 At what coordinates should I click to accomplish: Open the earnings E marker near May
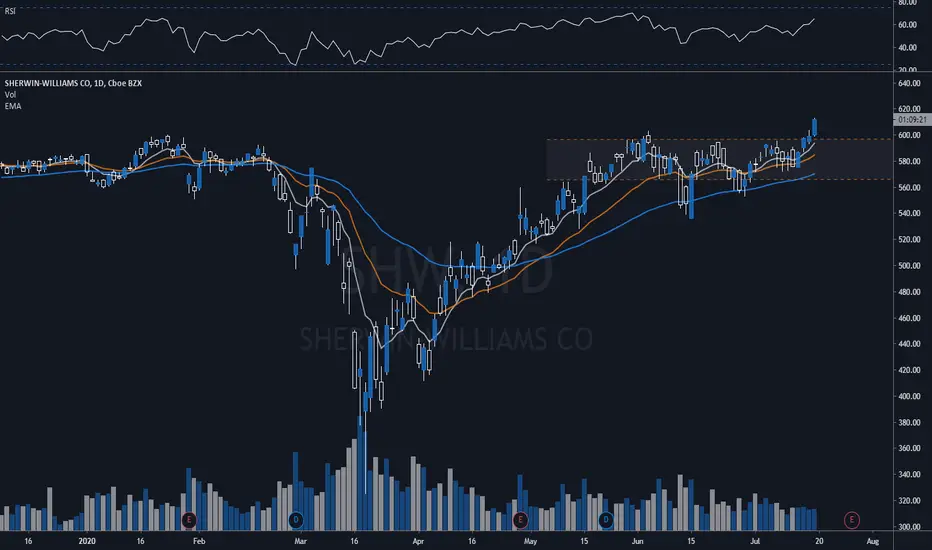(x=520, y=520)
